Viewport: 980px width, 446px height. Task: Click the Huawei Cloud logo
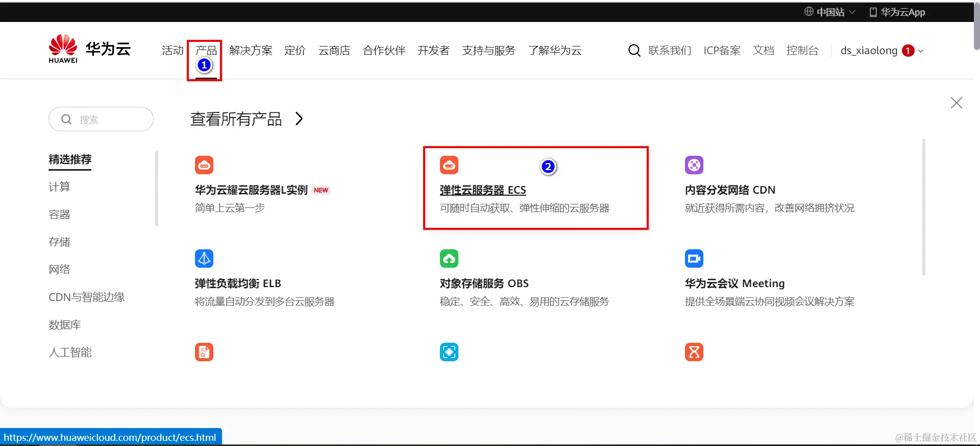click(x=89, y=49)
